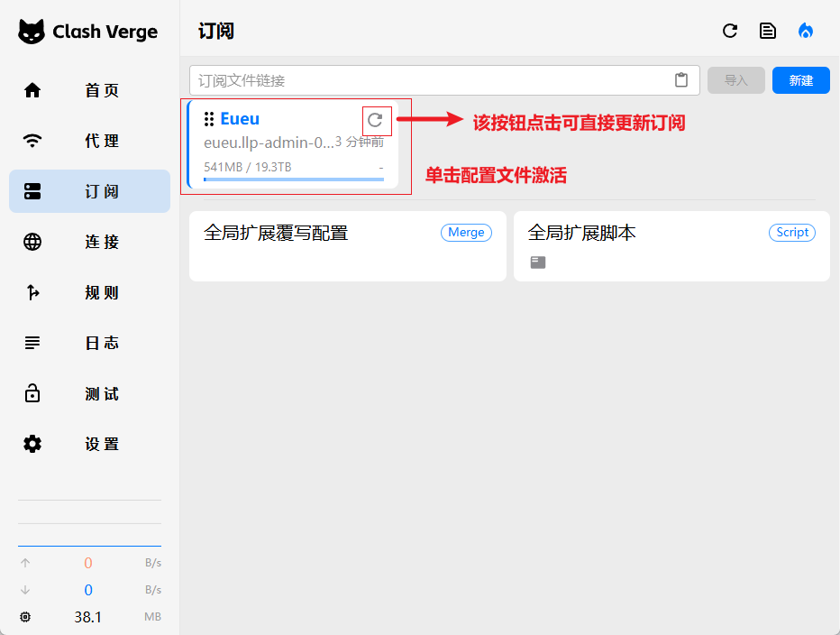Open the 日志 logs page
Viewport: 840px width, 635px height.
click(89, 343)
